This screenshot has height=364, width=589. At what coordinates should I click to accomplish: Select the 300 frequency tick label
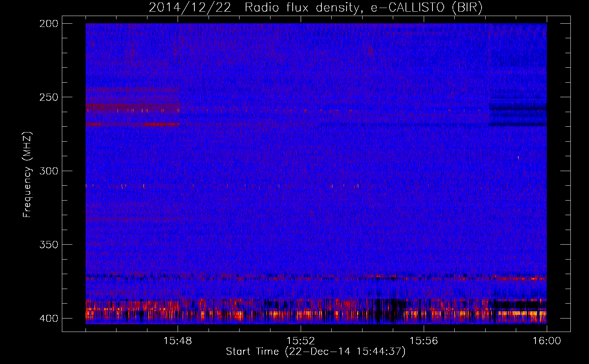[48, 171]
